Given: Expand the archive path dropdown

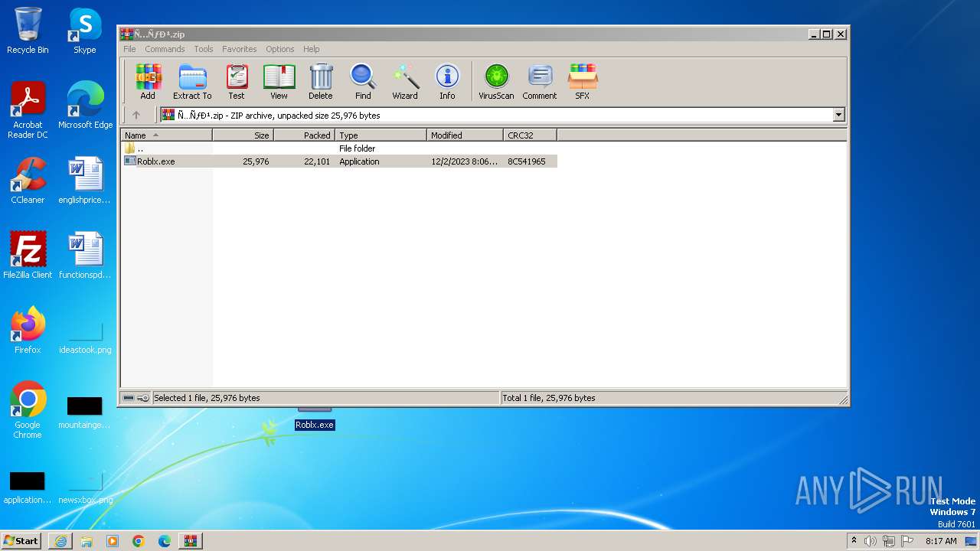Looking at the screenshot, I should click(838, 115).
